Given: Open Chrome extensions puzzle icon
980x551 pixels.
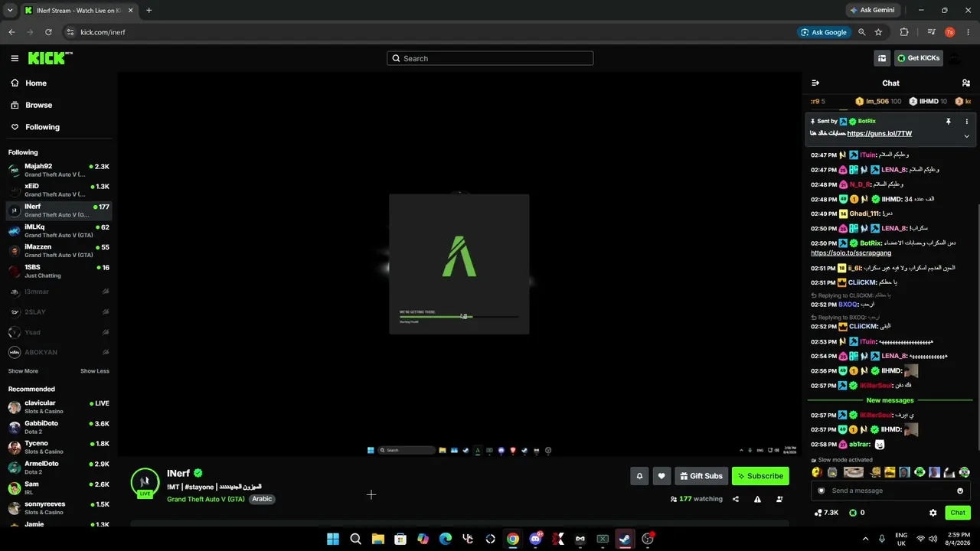Looking at the screenshot, I should click(x=904, y=32).
